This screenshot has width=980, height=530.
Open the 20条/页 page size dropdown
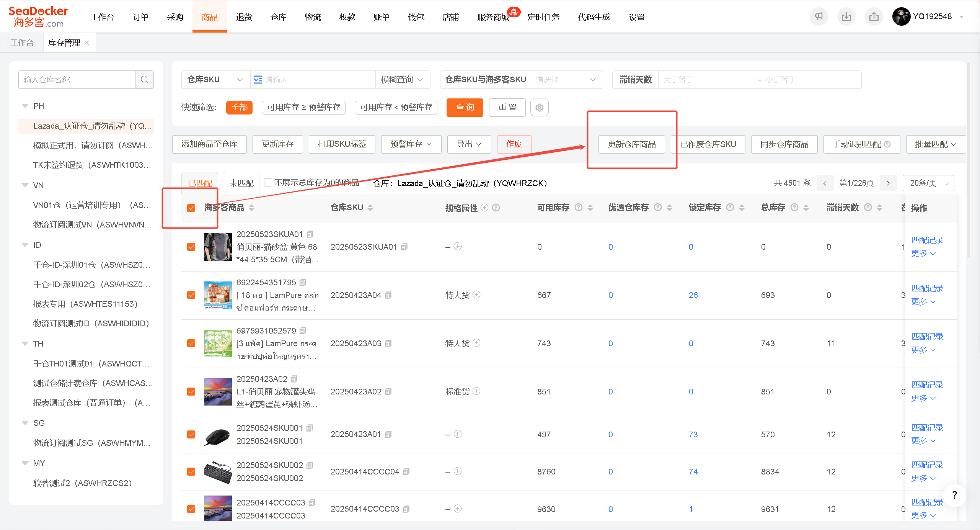click(x=928, y=183)
